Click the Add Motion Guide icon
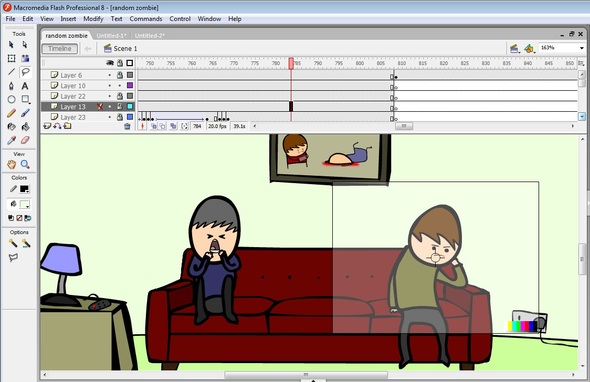Image resolution: width=590 pixels, height=382 pixels. [x=57, y=126]
